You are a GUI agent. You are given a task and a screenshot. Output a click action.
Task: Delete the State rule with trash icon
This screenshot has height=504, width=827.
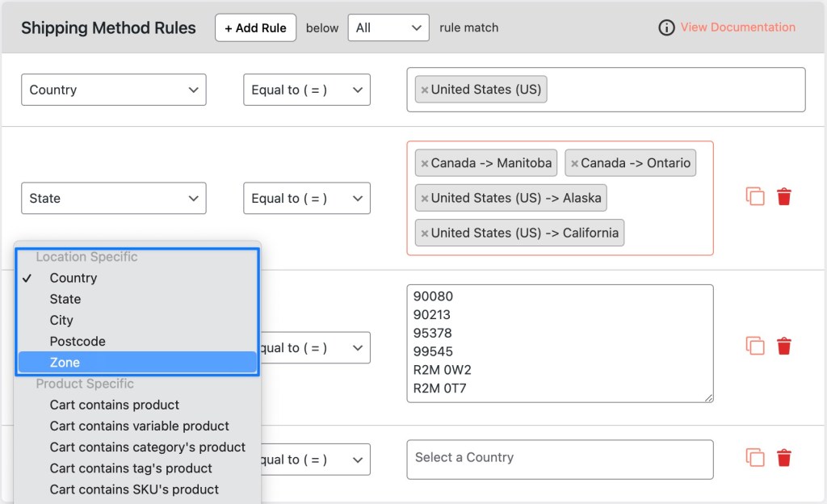coord(783,197)
